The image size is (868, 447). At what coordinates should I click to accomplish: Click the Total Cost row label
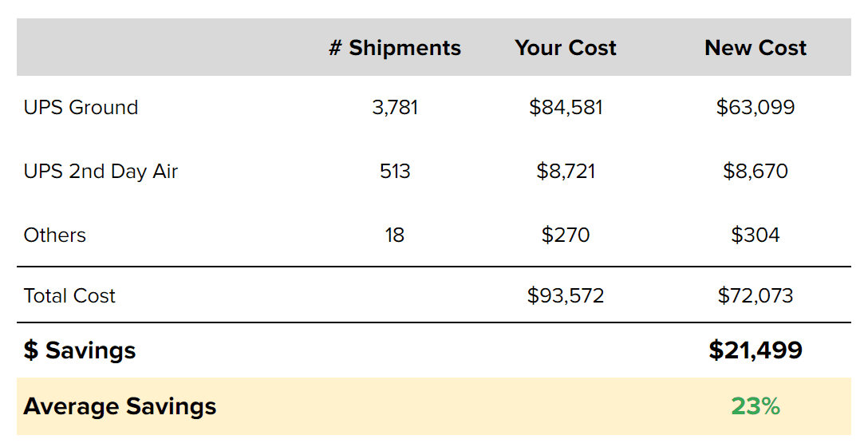pyautogui.click(x=69, y=296)
